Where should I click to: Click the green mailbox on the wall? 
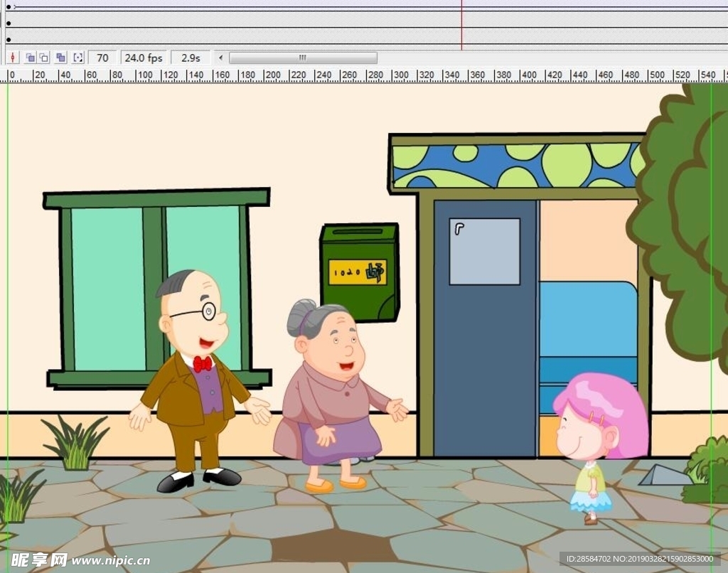point(359,272)
